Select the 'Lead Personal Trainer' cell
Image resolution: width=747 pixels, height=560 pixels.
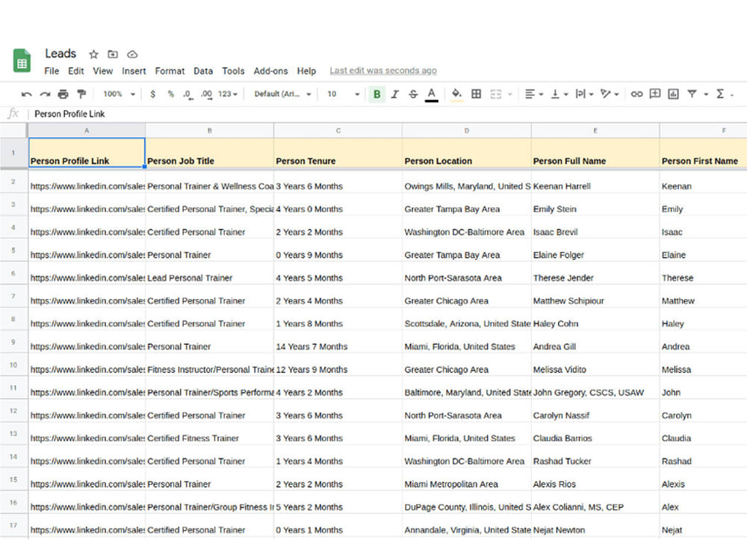pyautogui.click(x=210, y=273)
